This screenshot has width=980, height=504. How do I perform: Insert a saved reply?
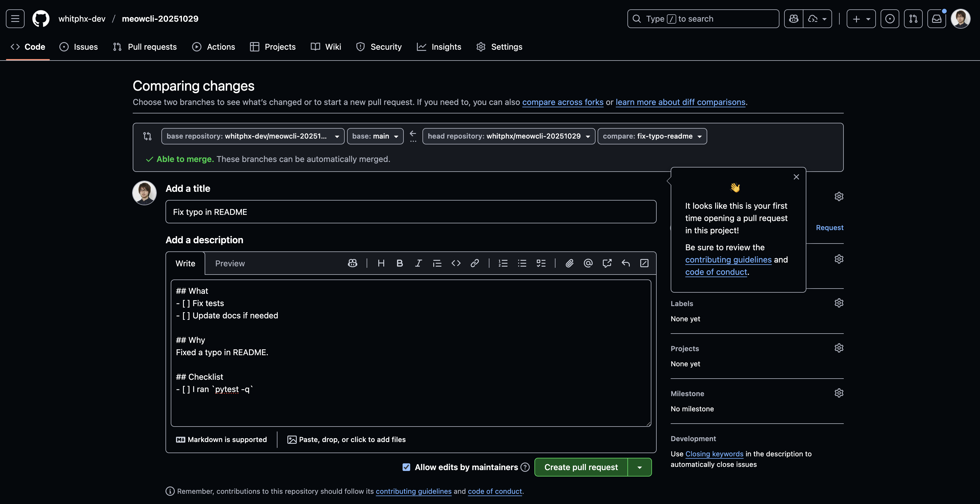click(625, 263)
